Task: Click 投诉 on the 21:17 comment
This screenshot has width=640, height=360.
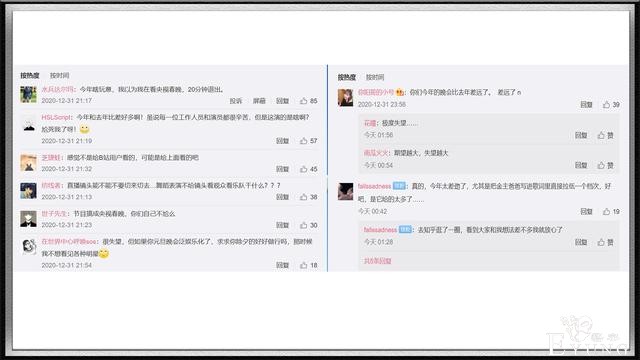Action: point(236,101)
